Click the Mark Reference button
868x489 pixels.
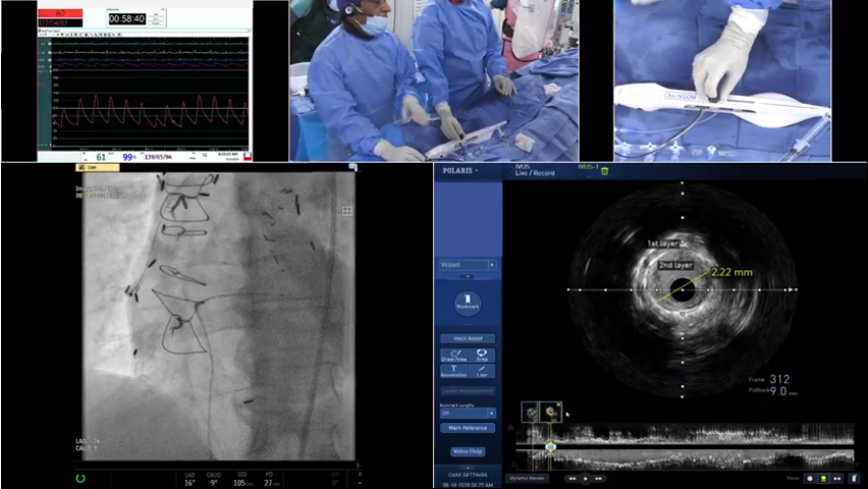pos(468,428)
